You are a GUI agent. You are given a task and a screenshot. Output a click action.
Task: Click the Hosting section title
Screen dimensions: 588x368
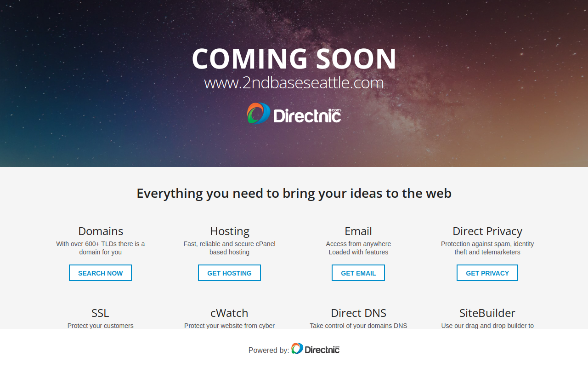230,231
